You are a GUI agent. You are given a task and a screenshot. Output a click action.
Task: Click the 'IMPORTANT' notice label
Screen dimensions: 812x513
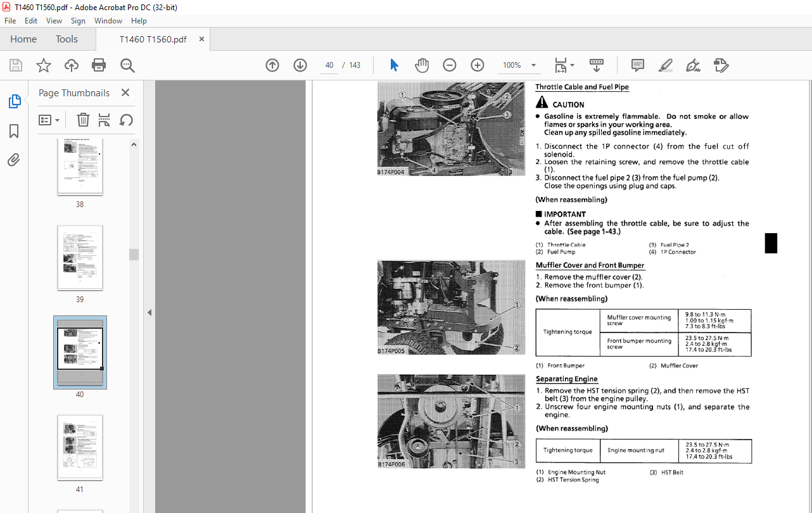561,214
